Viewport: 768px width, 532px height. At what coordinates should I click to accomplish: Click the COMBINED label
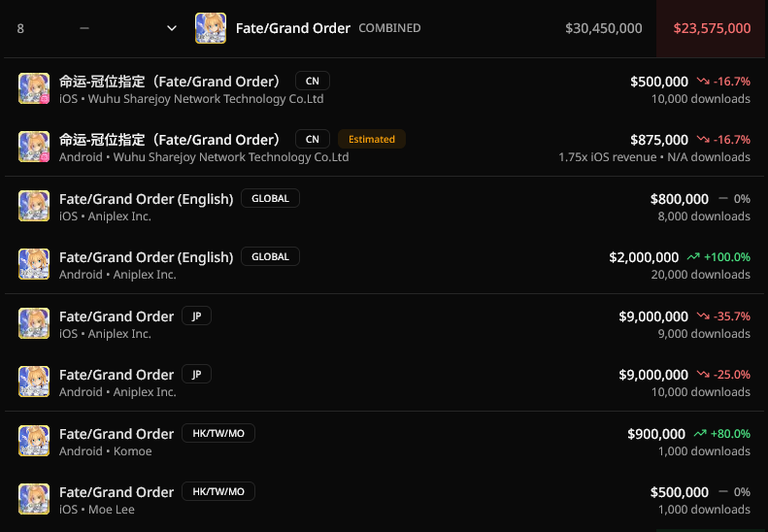tap(390, 28)
